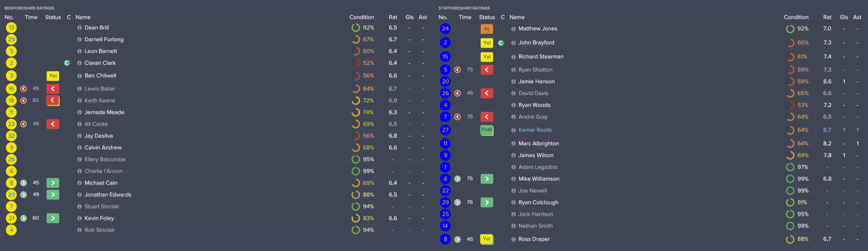868x251 pixels.
Task: Click Ross Draper's yellow card status icon
Action: pos(486,239)
